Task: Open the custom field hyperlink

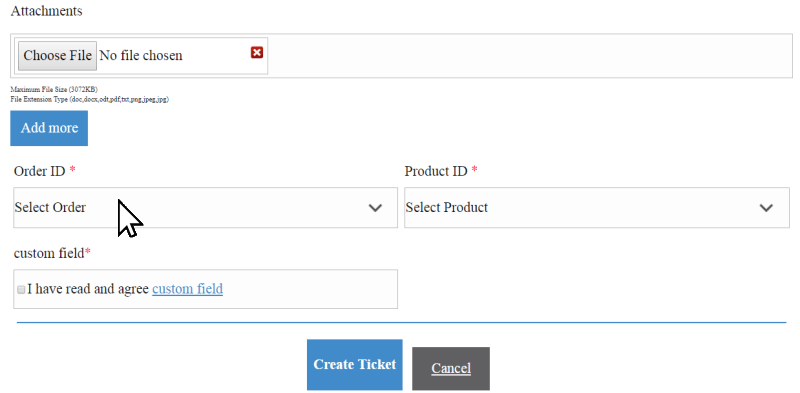Action: point(187,289)
